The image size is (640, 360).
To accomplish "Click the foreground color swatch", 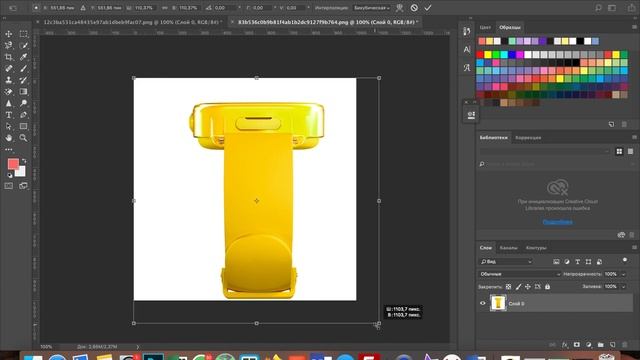I will (x=13, y=164).
